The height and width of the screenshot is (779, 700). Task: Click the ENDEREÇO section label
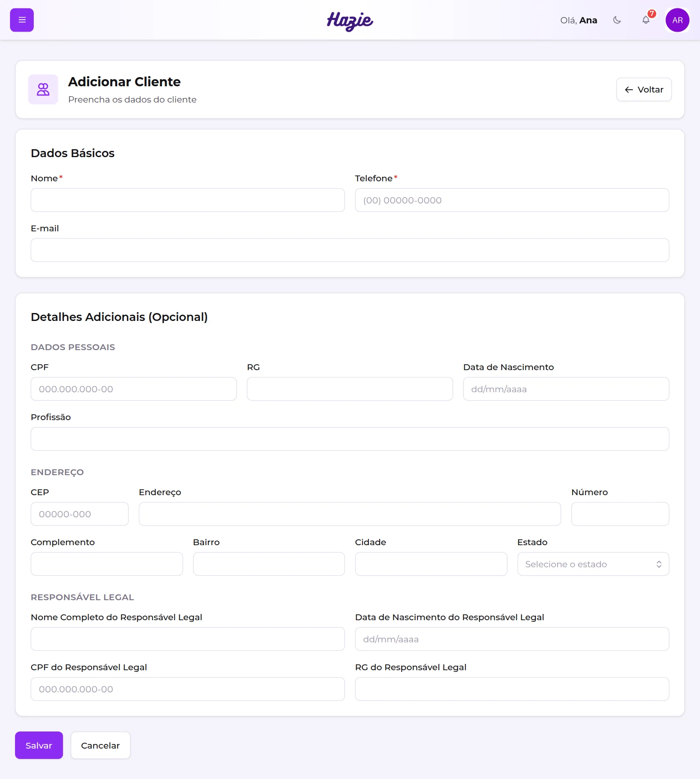pyautogui.click(x=57, y=472)
